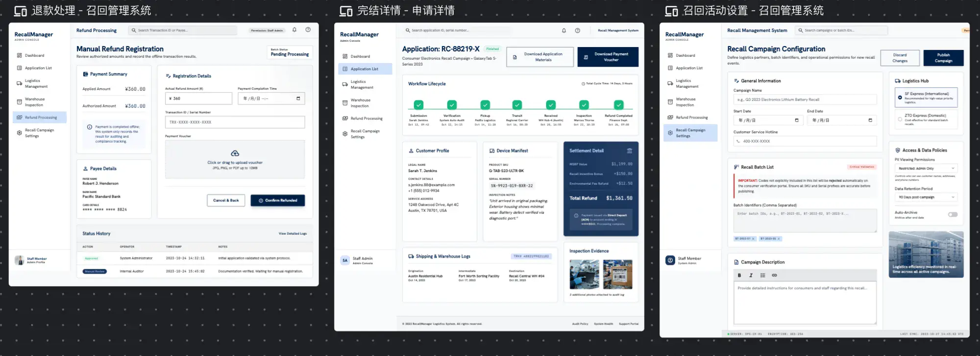Click the help icon in the application detail frame
The width and height of the screenshot is (980, 356).
click(578, 30)
